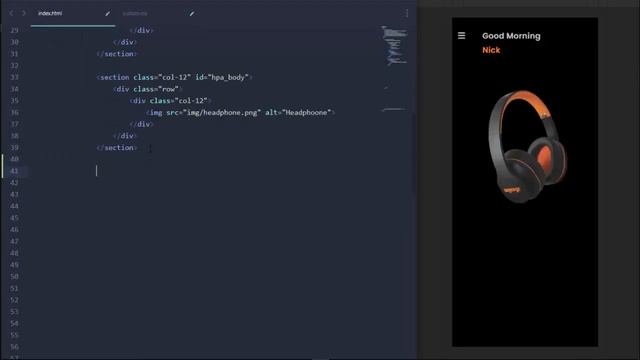Click the id value "hpa_body" in the code
640x360 pixels.
click(229, 77)
